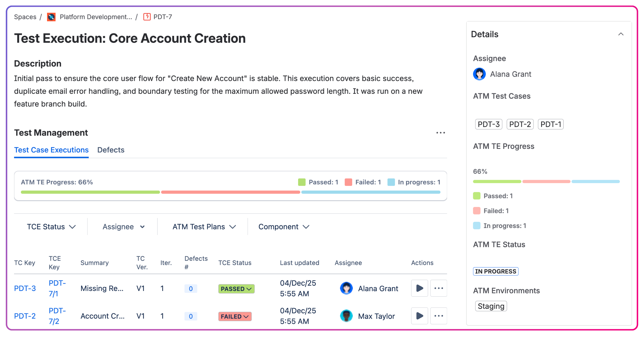Open the TCE Status filter dropdown
Screen dimensions: 644x338
coord(51,227)
